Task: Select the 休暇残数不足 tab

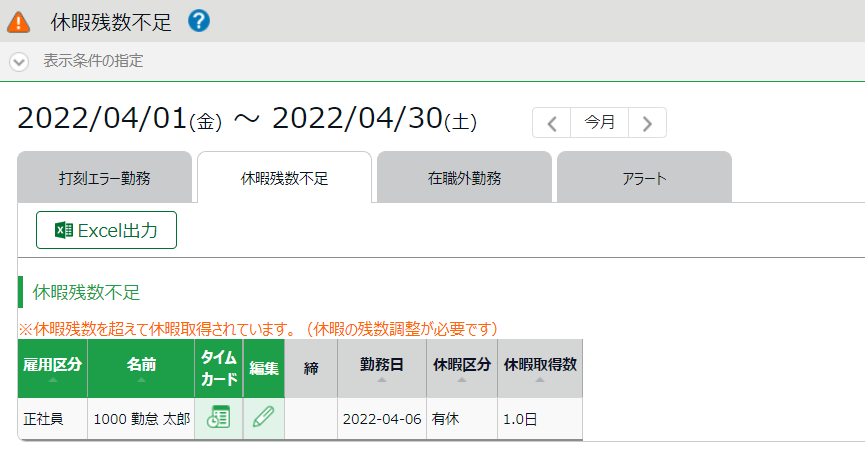Action: (285, 177)
